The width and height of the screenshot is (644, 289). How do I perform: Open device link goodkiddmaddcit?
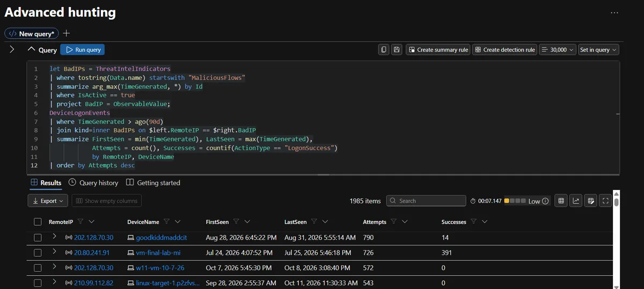click(162, 237)
